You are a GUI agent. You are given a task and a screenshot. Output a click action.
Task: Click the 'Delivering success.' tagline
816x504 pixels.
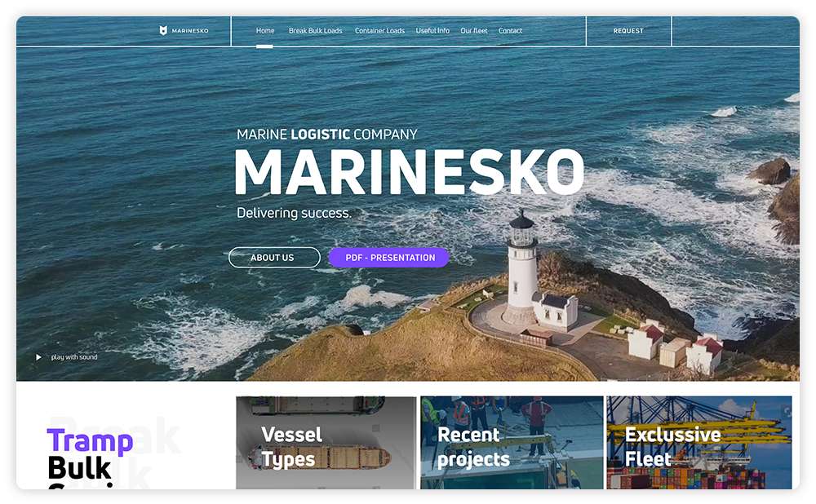294,213
